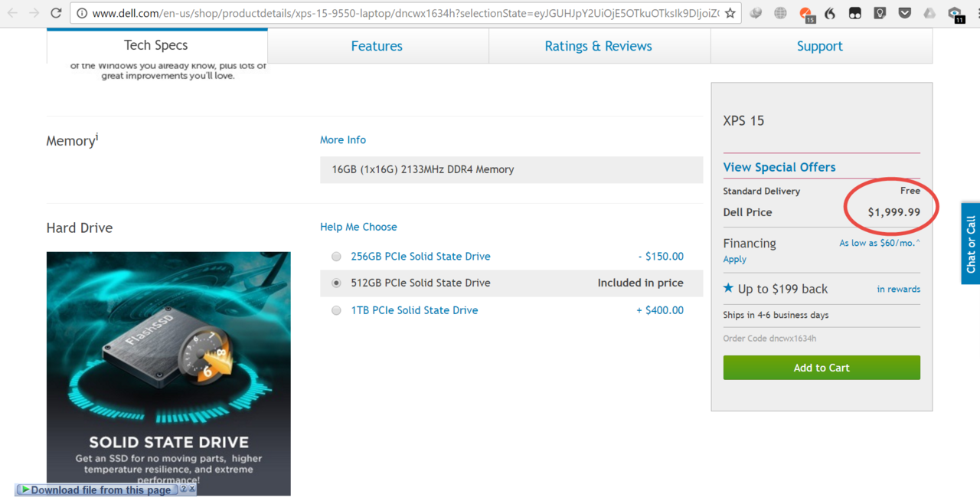Open the Chat or Call side tab

pos(971,244)
